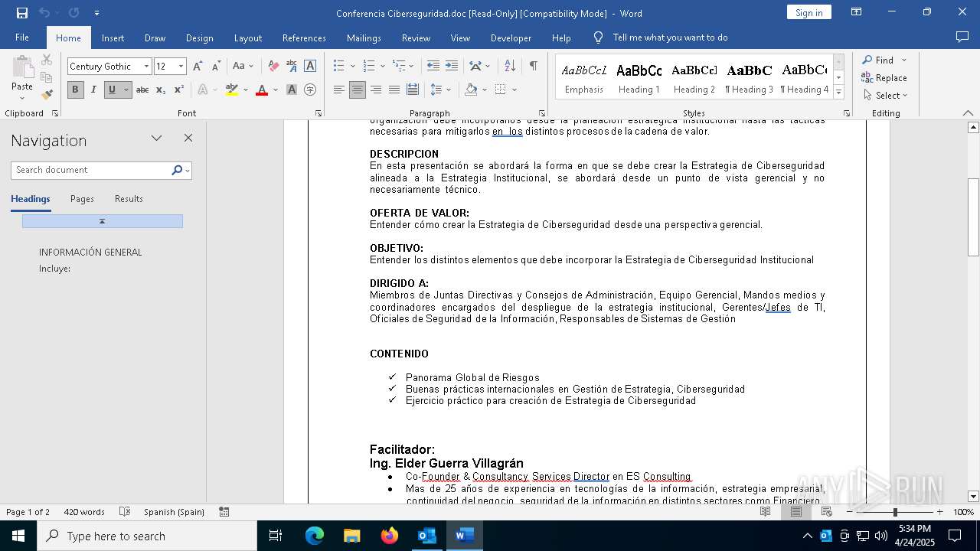Screen dimensions: 980x551
Task: Apply the Heading 1 style
Action: click(x=639, y=78)
